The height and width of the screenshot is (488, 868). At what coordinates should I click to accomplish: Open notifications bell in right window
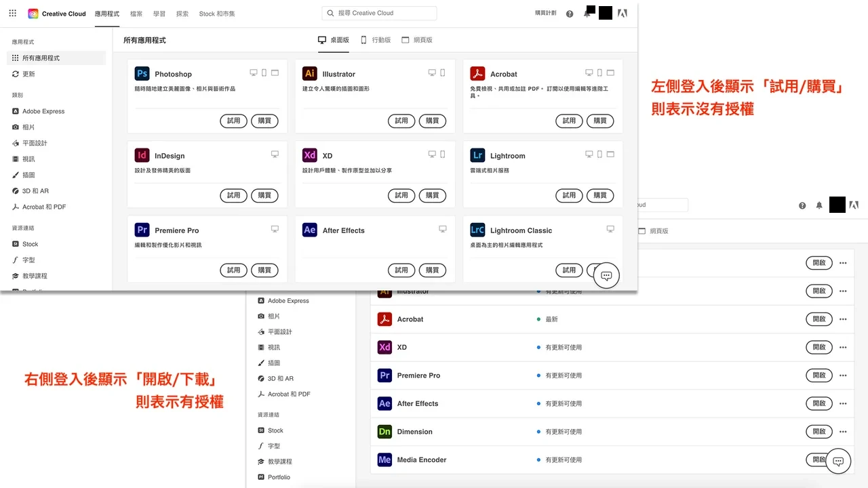(819, 205)
